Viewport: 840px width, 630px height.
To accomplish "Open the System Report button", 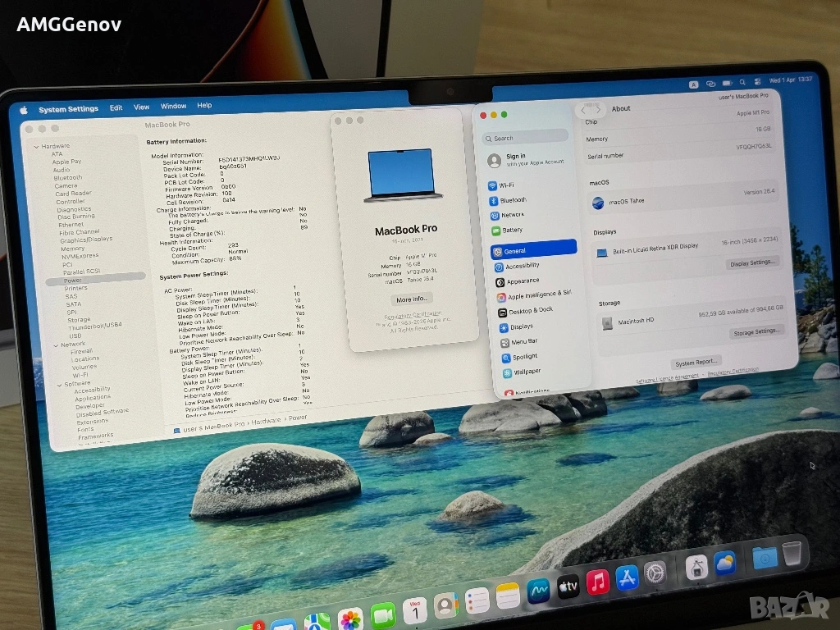I will coord(696,362).
